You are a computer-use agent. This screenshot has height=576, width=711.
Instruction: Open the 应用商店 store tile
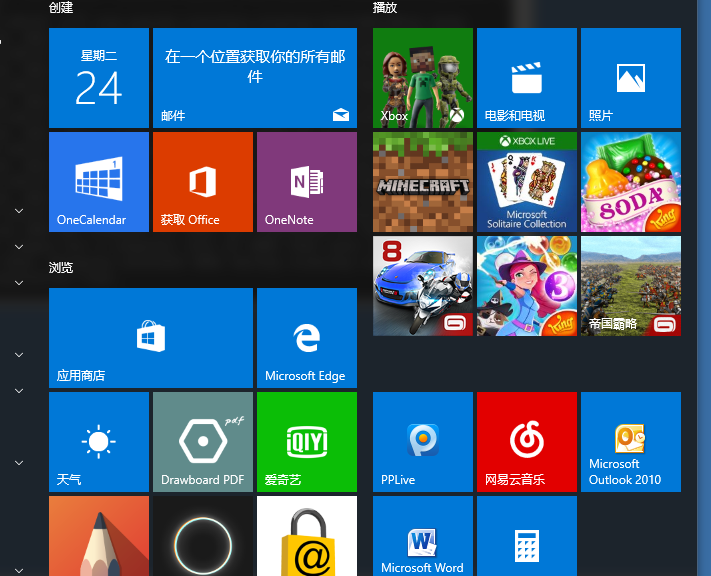pyautogui.click(x=151, y=338)
